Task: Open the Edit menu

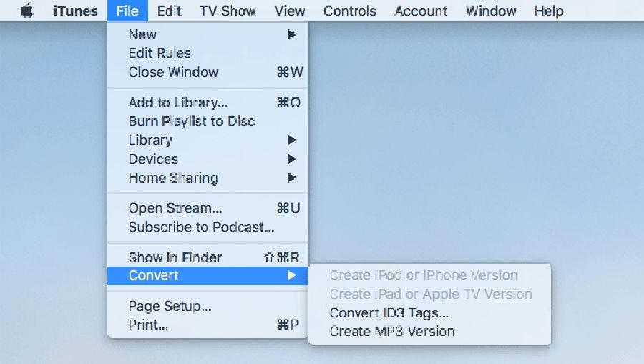Action: tap(169, 11)
